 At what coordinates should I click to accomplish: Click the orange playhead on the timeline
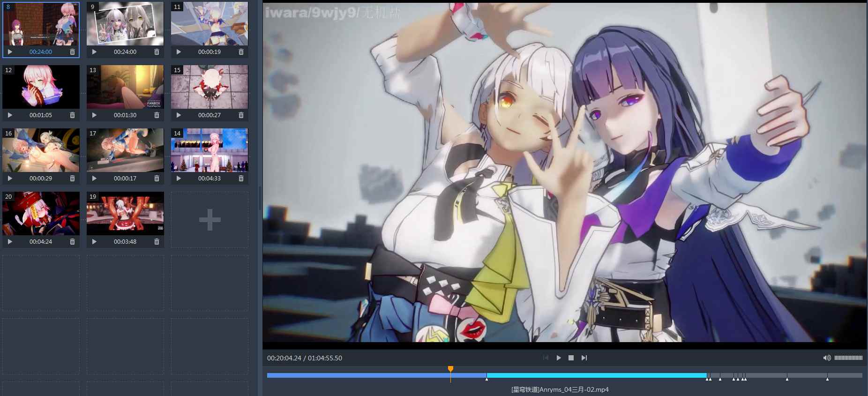(450, 370)
